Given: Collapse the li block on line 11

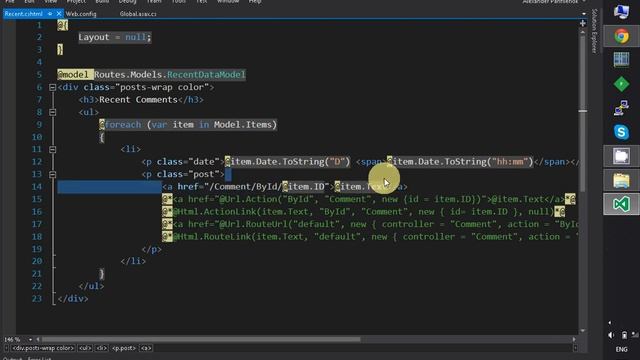Looking at the screenshot, I should tap(52, 150).
